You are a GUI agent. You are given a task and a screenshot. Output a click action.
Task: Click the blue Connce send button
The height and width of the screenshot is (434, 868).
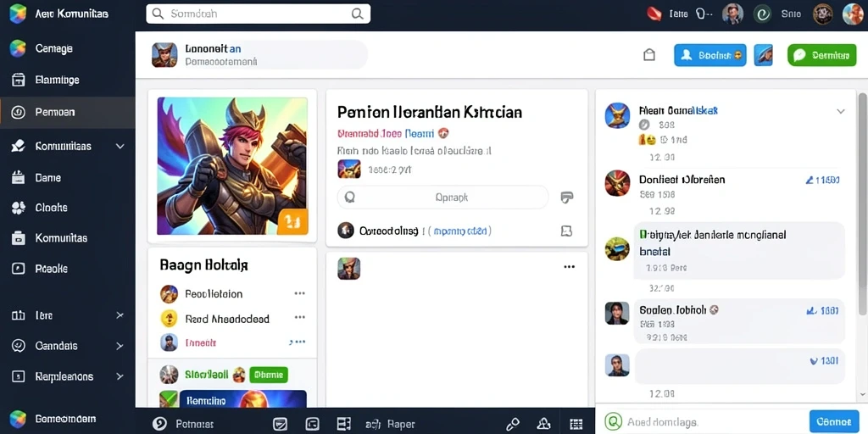click(x=834, y=422)
